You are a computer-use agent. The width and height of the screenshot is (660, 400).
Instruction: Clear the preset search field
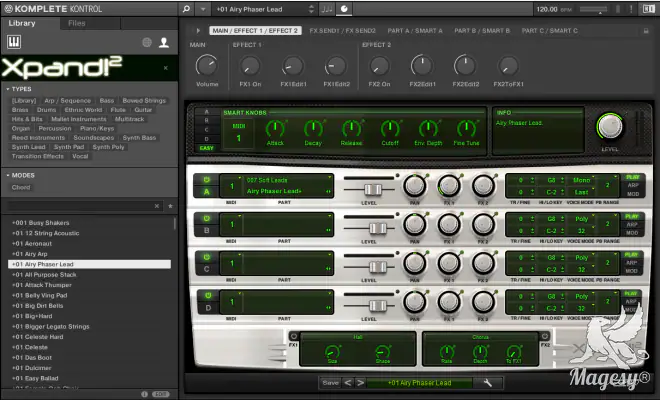click(x=157, y=206)
